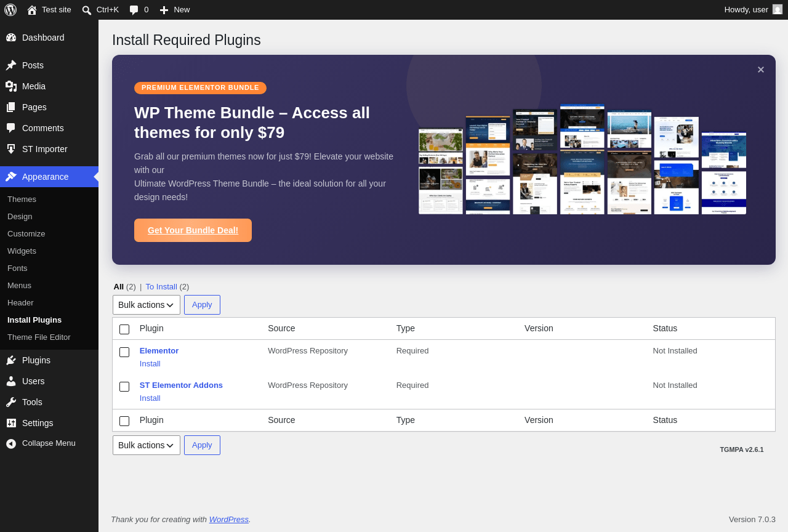Click Install under Elementor
This screenshot has width=788, height=532.
point(150,363)
